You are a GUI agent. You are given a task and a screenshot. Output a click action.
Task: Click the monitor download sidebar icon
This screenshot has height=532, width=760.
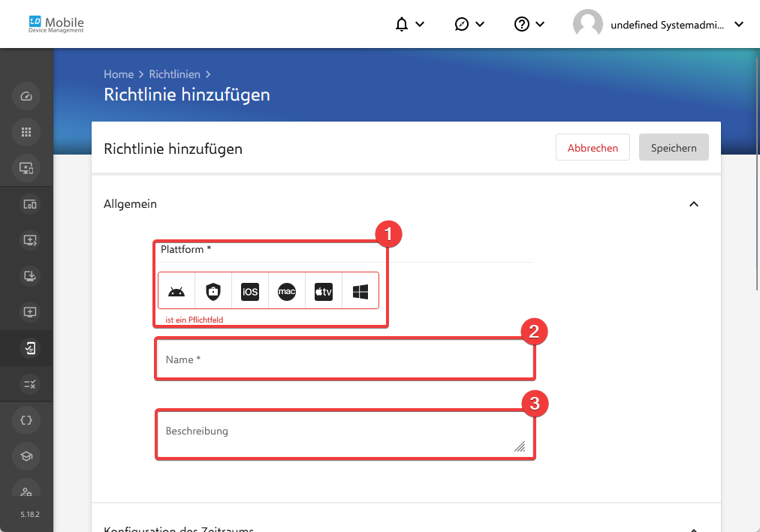tap(29, 276)
